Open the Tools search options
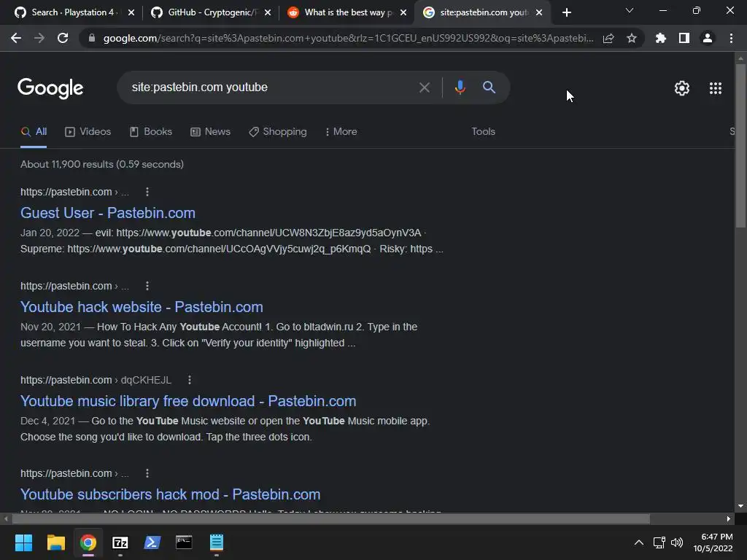The width and height of the screenshot is (747, 560). [x=483, y=132]
